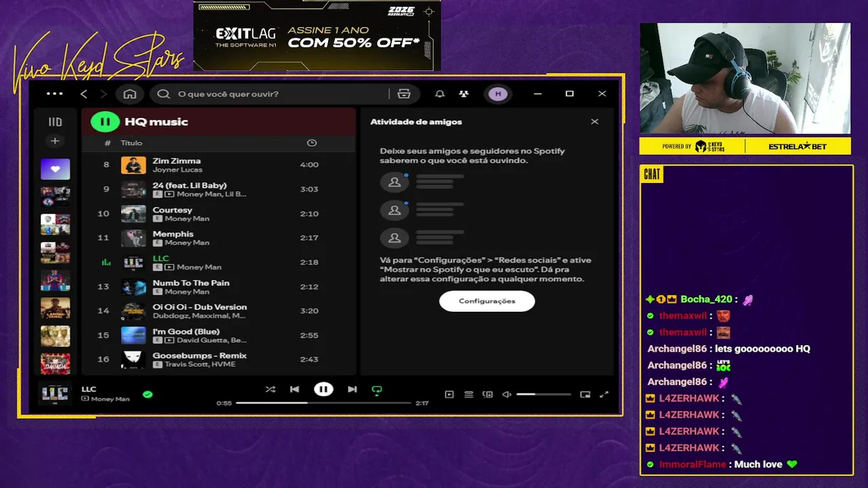Adjust the volume slider
The height and width of the screenshot is (488, 868).
544,394
